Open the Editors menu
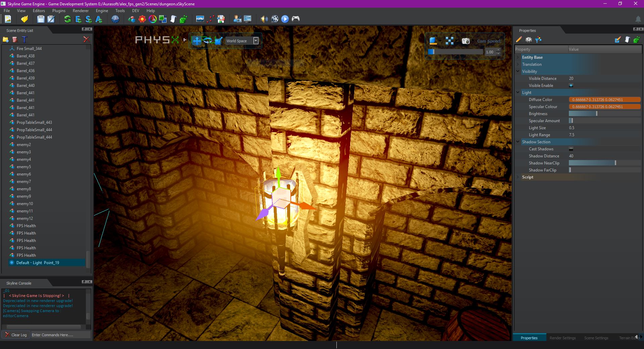Viewport: 644px width, 349px height. 39,11
